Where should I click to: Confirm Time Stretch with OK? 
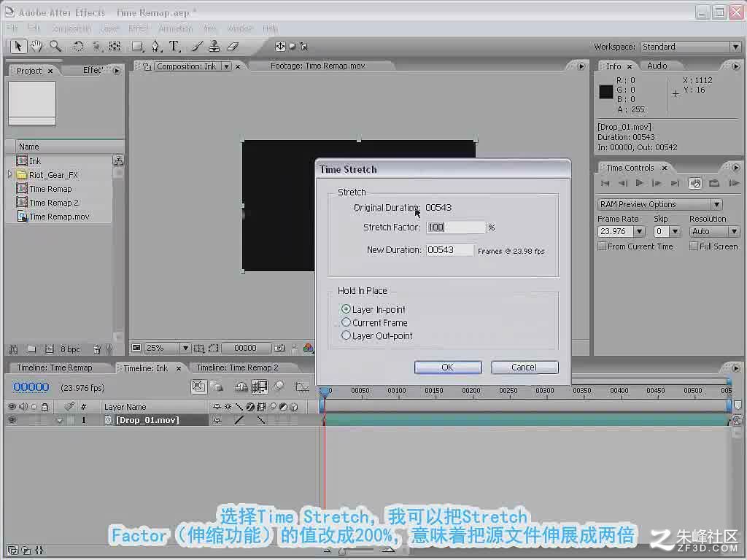[x=448, y=367]
